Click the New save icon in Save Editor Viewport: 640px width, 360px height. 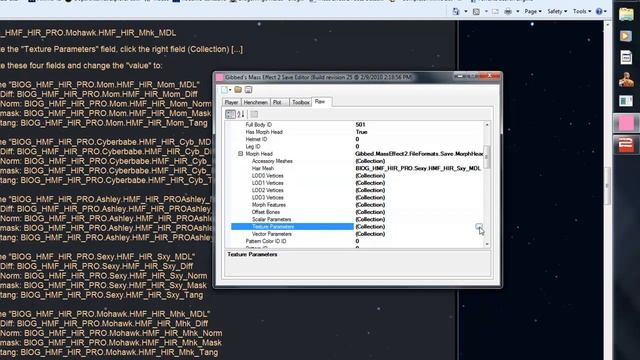coord(224,90)
